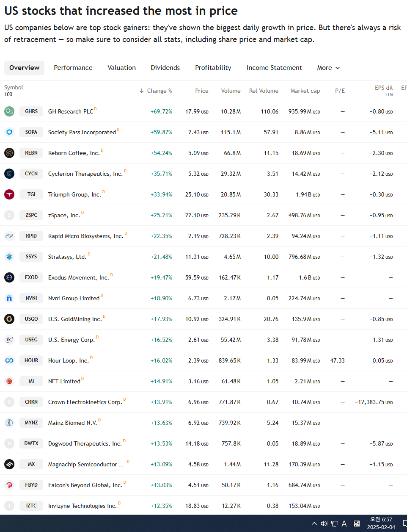Select the Overview tab
This screenshot has height=532, width=407.
coord(24,68)
